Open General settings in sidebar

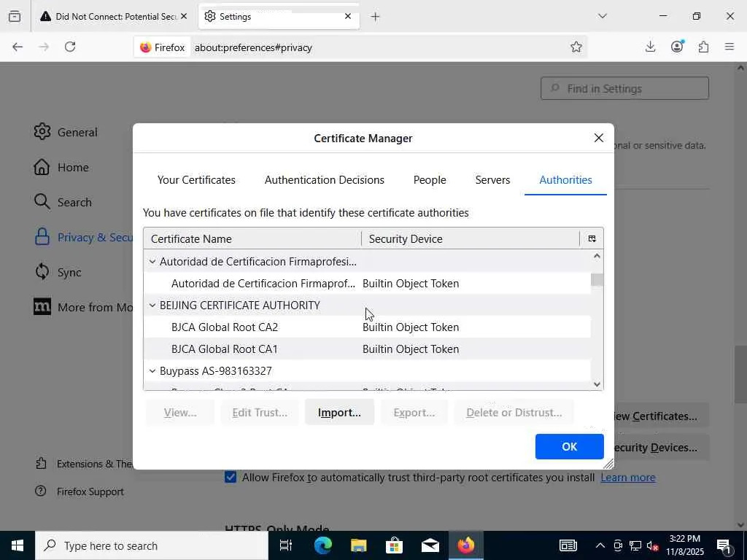66,132
